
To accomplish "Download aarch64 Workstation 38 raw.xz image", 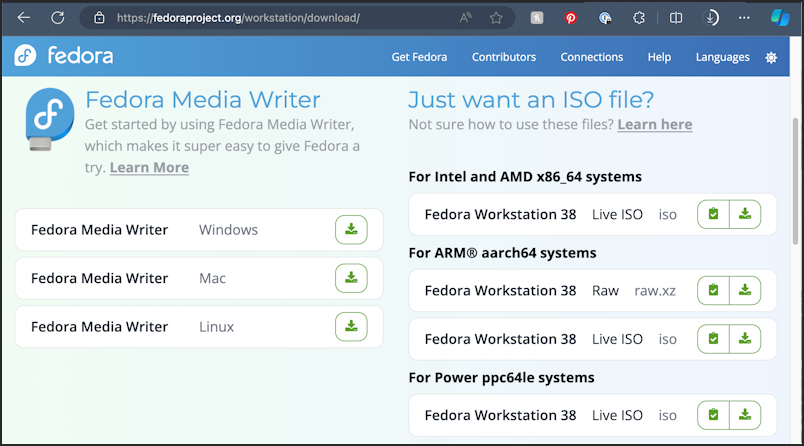I will (745, 291).
